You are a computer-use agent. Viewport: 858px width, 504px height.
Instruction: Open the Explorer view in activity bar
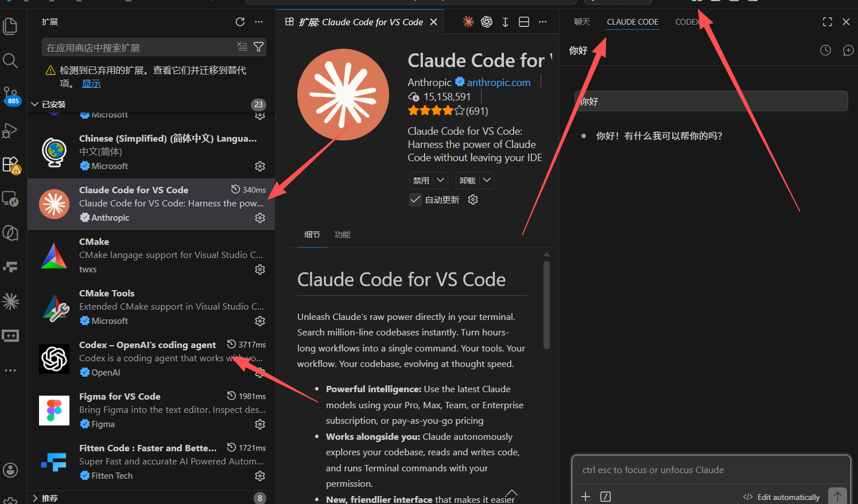pos(10,26)
